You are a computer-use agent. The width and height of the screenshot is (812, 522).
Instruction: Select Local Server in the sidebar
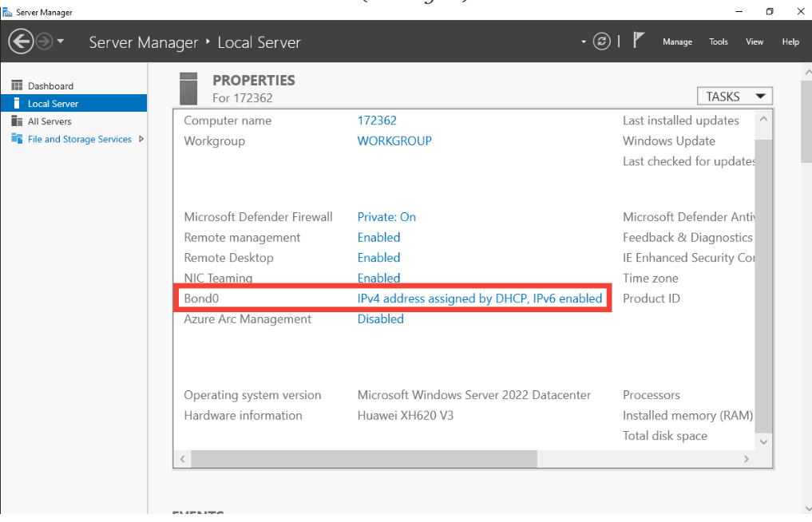tap(53, 104)
